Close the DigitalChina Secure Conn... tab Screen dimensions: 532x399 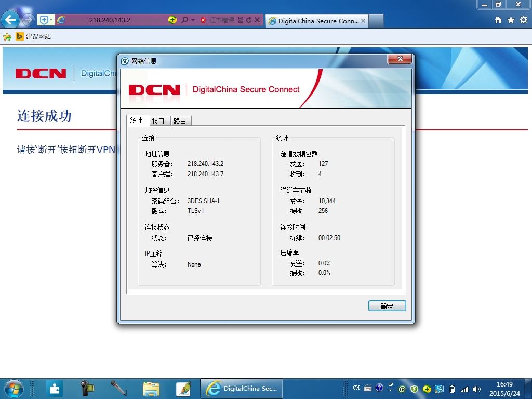coord(363,21)
